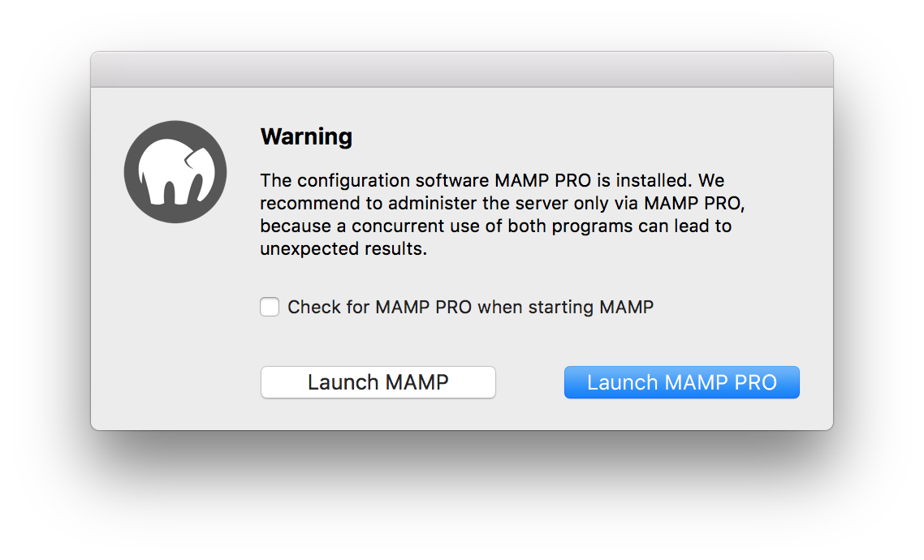Choose the blue Launch MAMP PRO button
Screen dimensions: 924x560
pos(682,382)
